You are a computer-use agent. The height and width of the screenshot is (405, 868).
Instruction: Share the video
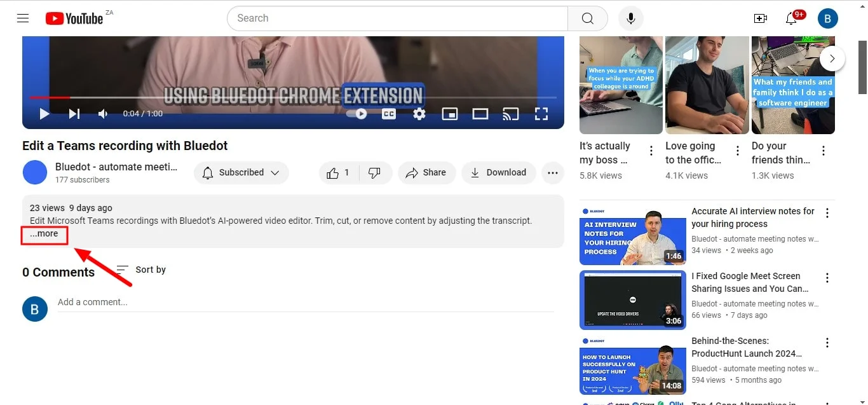426,172
